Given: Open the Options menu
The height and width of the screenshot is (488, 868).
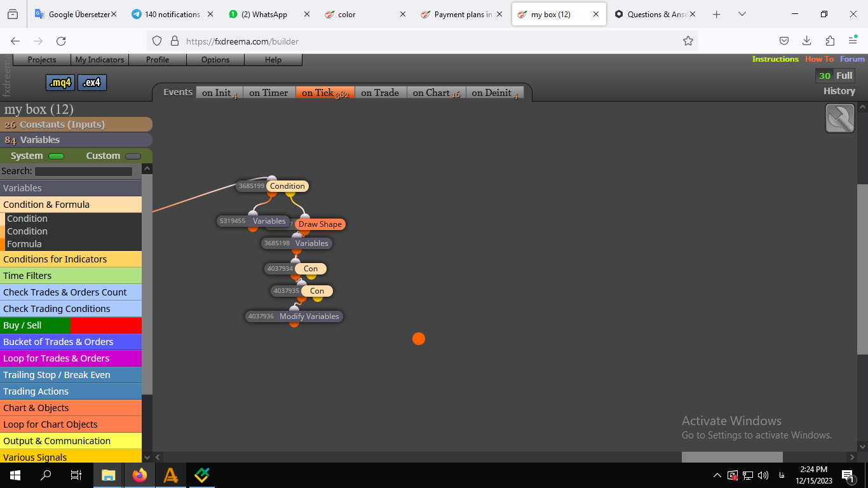Looking at the screenshot, I should click(215, 60).
